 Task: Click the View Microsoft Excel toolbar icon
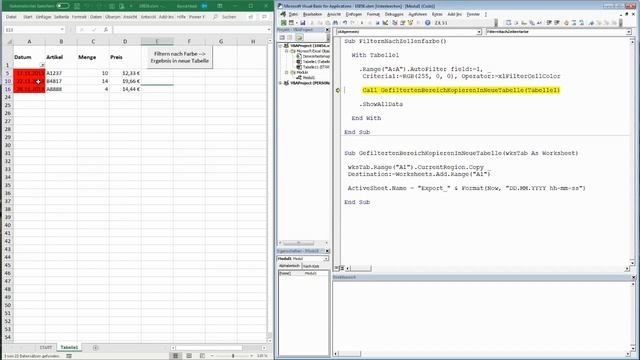[284, 23]
